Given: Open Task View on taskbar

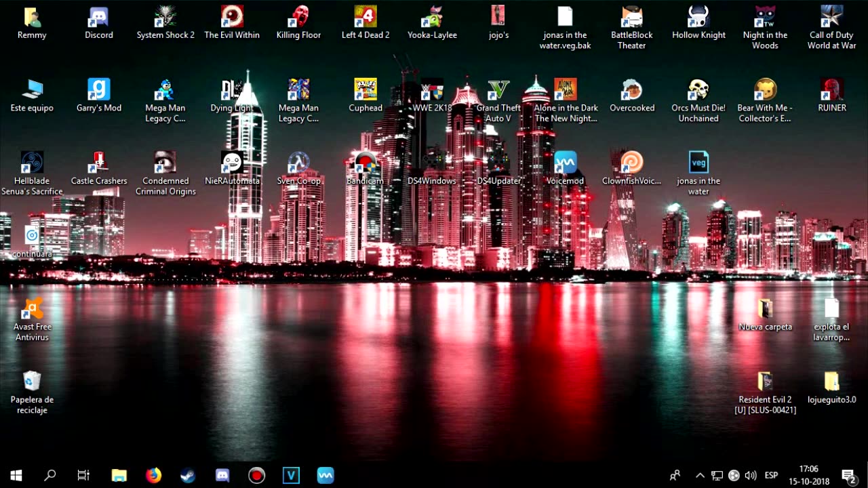Looking at the screenshot, I should [x=83, y=475].
